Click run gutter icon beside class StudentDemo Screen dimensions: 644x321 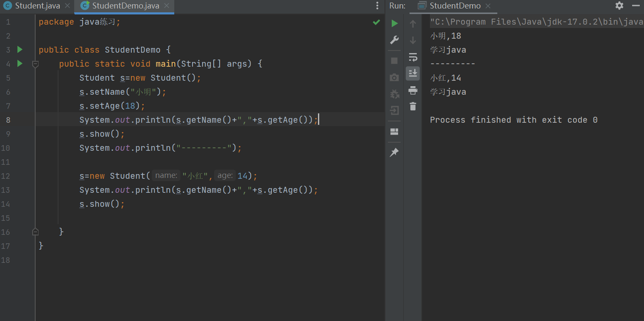[20, 50]
